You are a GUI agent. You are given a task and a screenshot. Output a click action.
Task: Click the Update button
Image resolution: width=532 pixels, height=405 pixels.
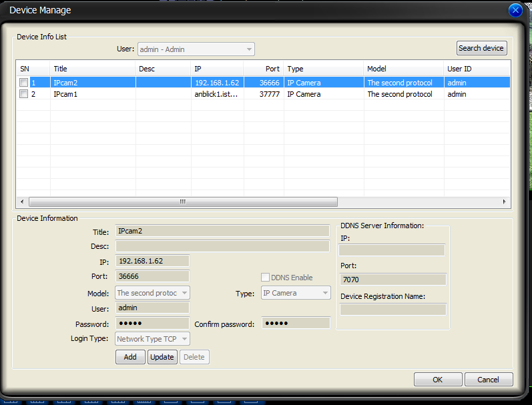coord(162,357)
